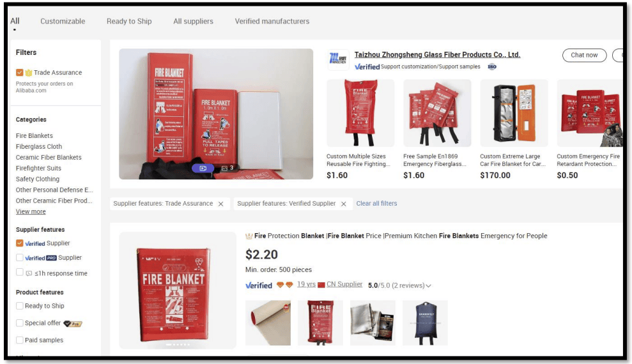
Task: Check the Ready to Ship product feature
Action: tap(19, 306)
